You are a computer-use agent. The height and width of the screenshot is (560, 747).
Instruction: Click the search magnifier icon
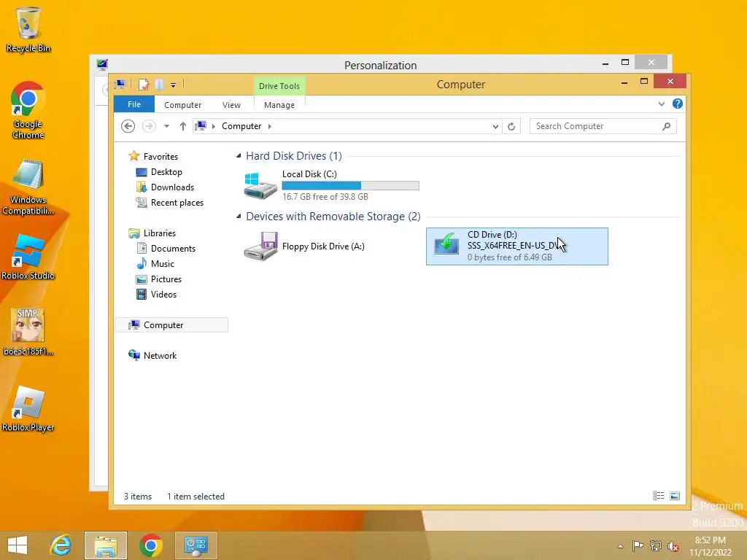point(667,126)
